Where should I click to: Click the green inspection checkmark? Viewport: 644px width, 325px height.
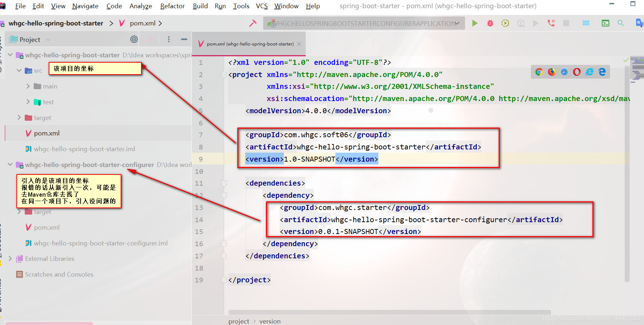coord(626,60)
